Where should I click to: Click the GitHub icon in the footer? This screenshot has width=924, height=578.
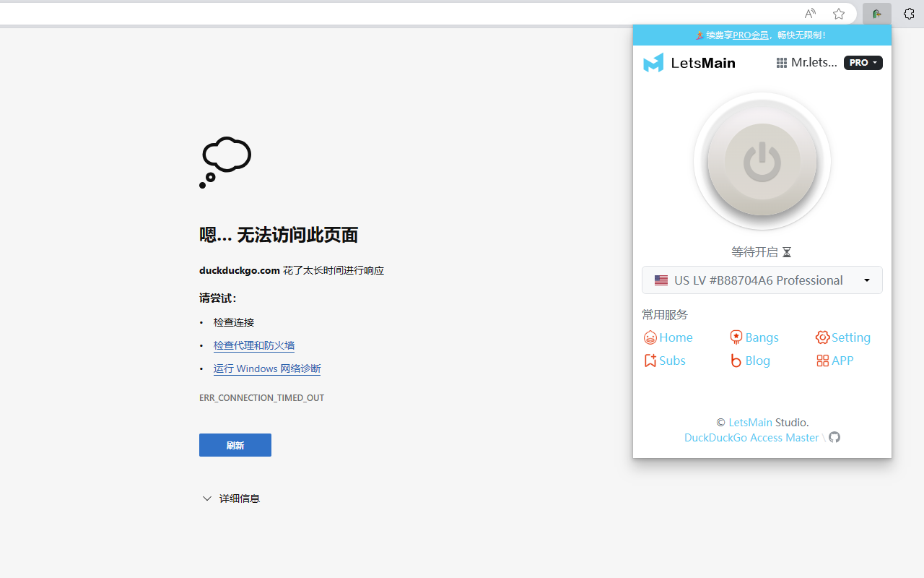tap(834, 437)
